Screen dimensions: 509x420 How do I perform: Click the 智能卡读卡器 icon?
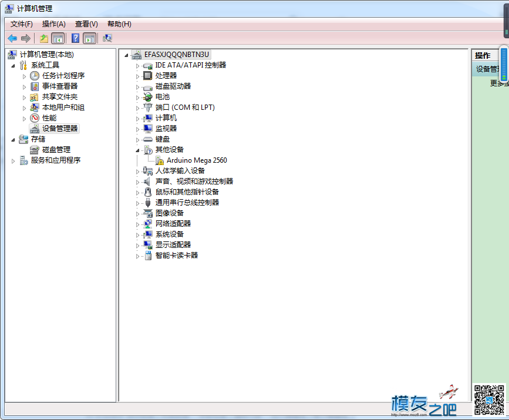(x=148, y=256)
